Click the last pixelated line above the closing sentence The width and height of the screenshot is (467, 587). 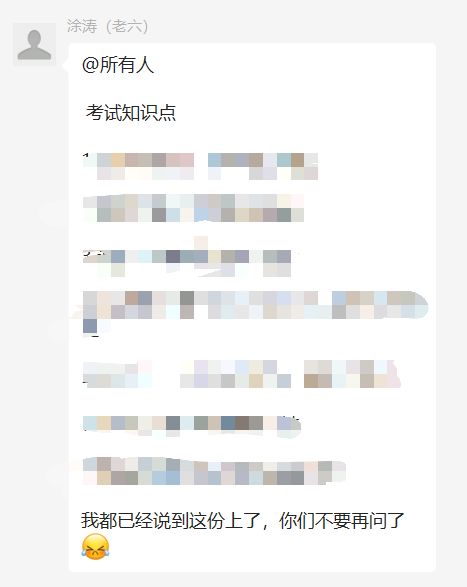pos(214,471)
